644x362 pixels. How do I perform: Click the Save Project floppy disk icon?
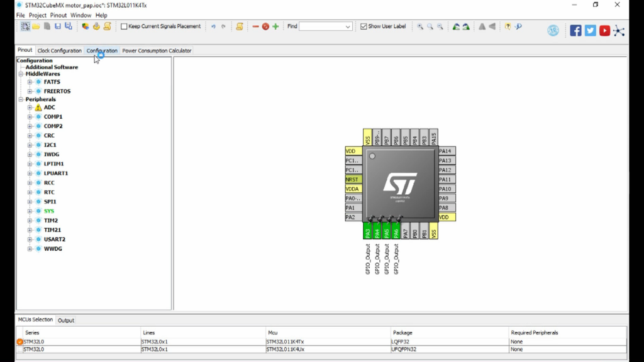(x=57, y=26)
